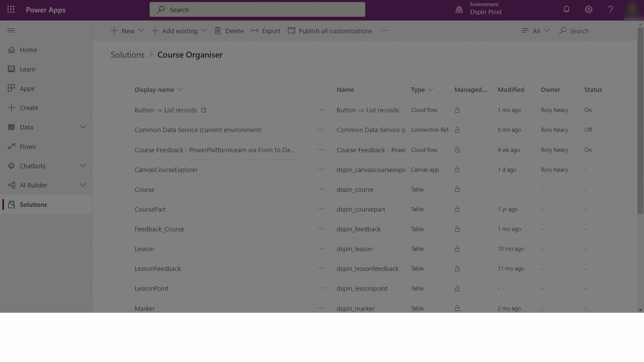
Task: Click the settings gear icon top-right
Action: click(x=589, y=10)
